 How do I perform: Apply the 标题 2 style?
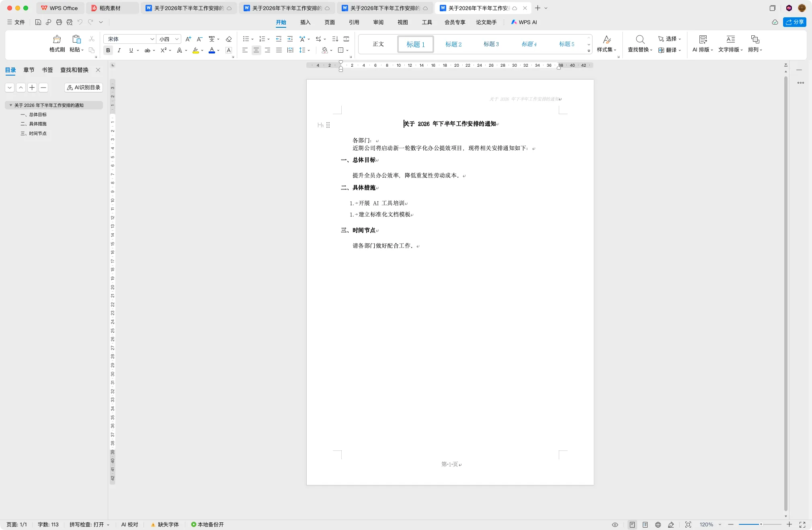pyautogui.click(x=453, y=44)
